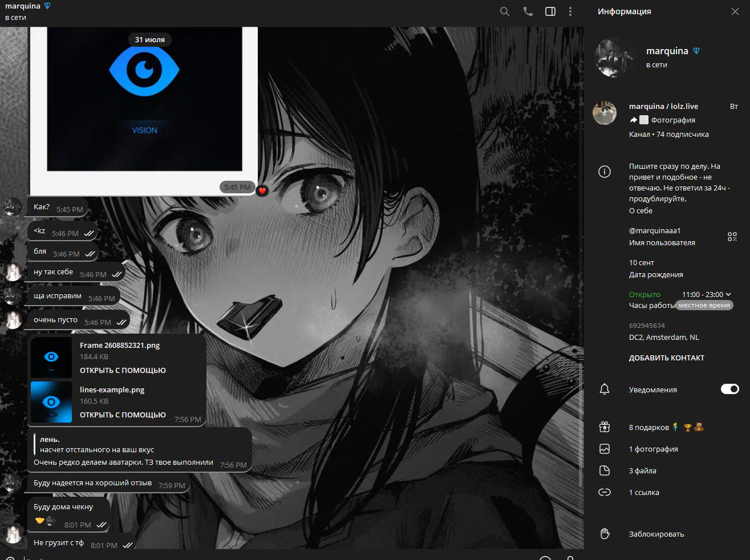Click the 'DC2, Amsterdam, NL' location text

click(x=664, y=337)
